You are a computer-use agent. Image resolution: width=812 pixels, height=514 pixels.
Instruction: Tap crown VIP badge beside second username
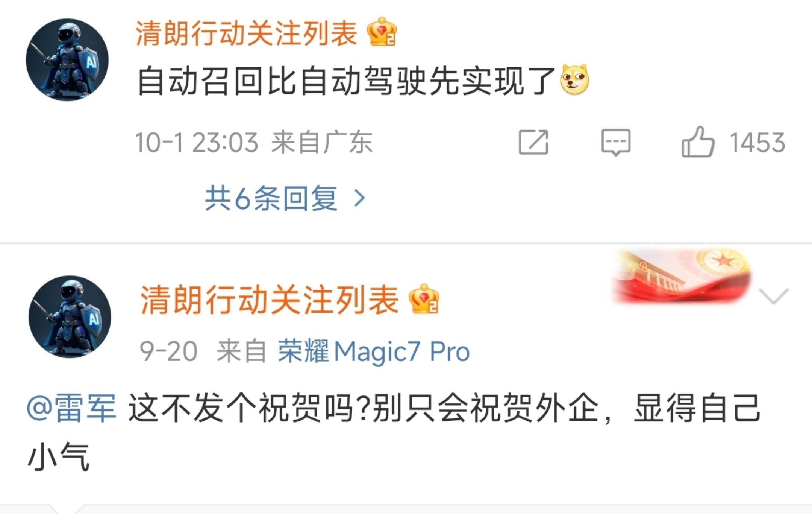(x=424, y=299)
